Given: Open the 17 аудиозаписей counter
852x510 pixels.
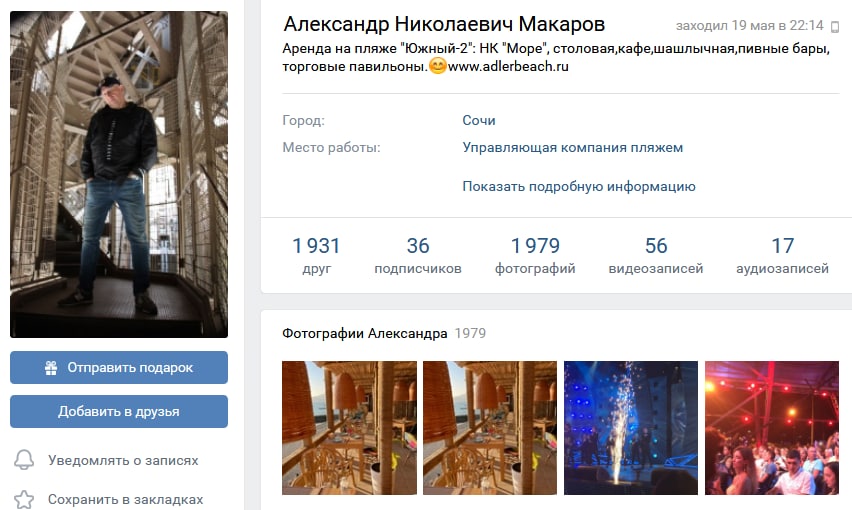Looking at the screenshot, I should point(782,255).
